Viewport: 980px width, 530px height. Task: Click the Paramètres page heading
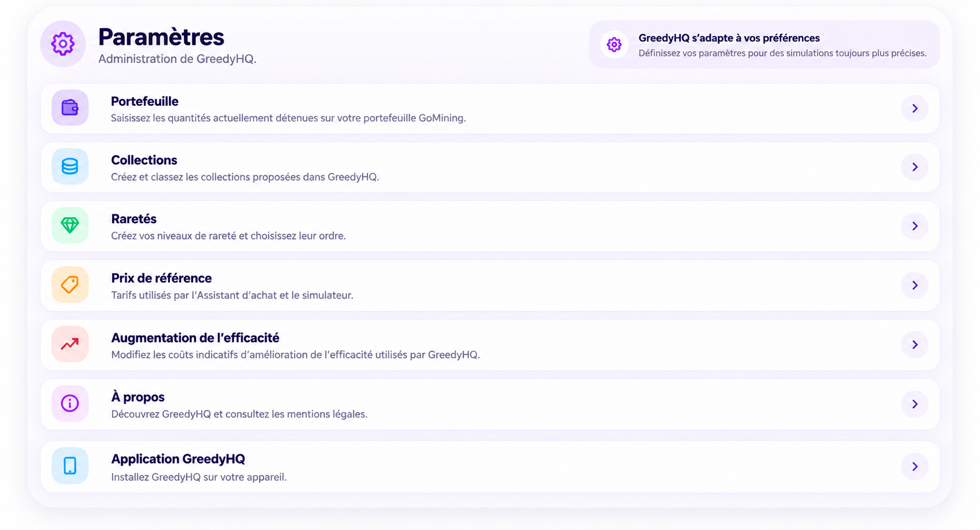pos(161,37)
